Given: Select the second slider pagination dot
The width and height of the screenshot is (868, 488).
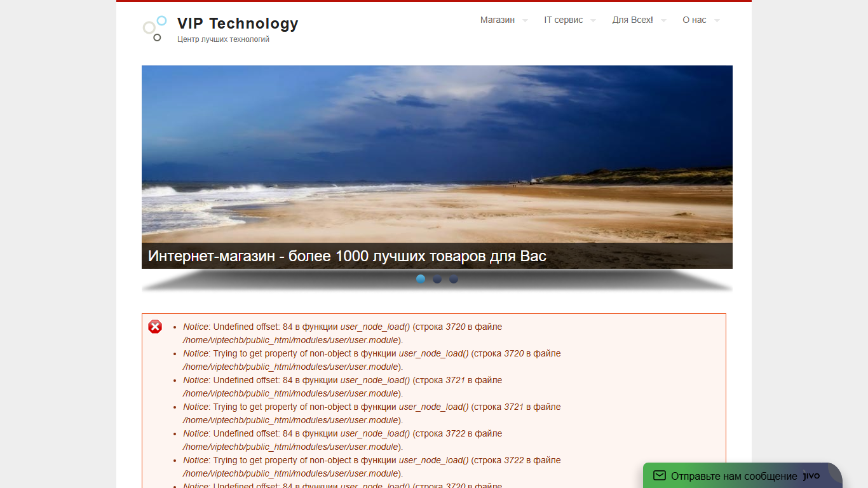Looking at the screenshot, I should tap(437, 279).
